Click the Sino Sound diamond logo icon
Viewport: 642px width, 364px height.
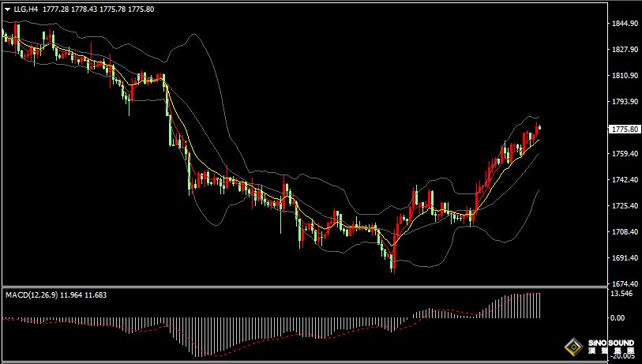click(x=573, y=347)
